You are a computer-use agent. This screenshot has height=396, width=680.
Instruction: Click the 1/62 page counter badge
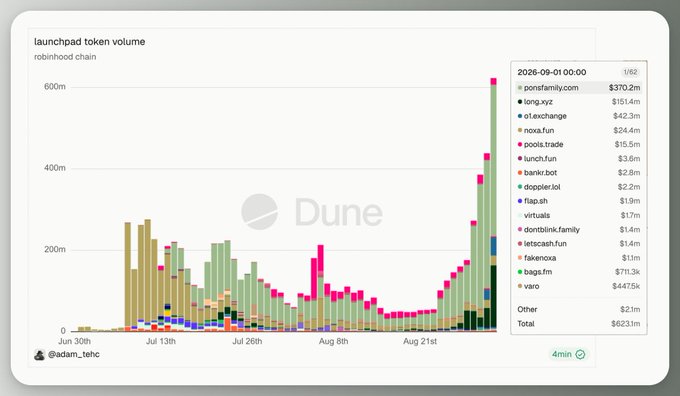(x=630, y=72)
